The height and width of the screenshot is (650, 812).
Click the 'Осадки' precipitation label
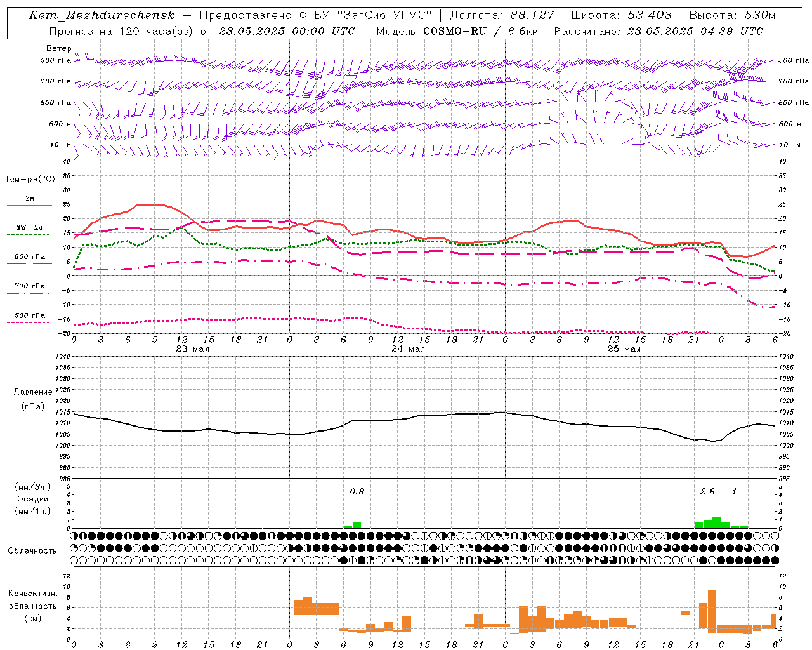[33, 499]
